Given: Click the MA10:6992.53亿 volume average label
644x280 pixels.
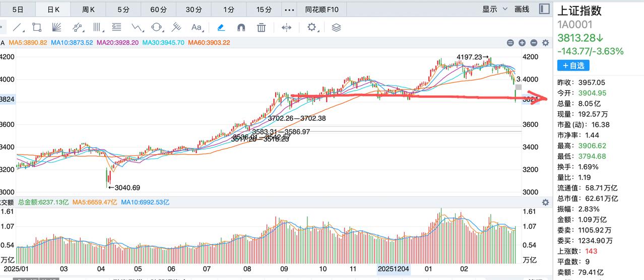Looking at the screenshot, I should tap(145, 202).
